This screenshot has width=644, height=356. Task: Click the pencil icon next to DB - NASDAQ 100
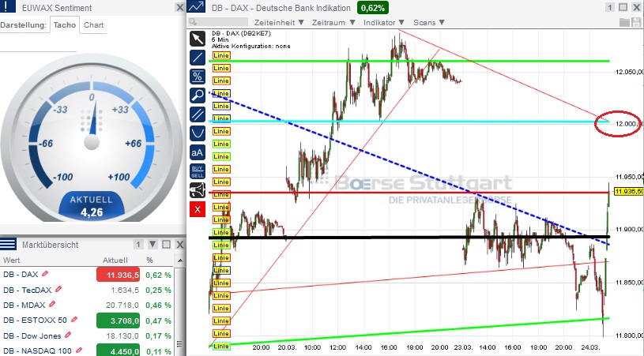78,350
